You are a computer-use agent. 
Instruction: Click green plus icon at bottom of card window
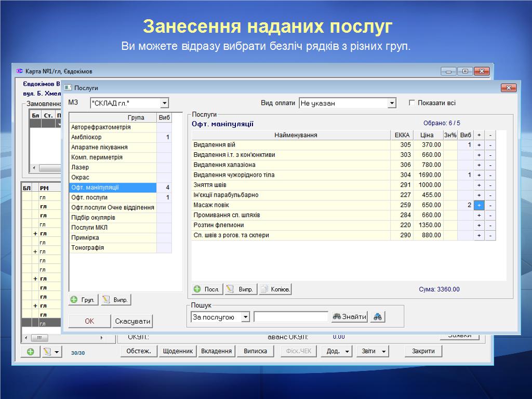point(31,352)
